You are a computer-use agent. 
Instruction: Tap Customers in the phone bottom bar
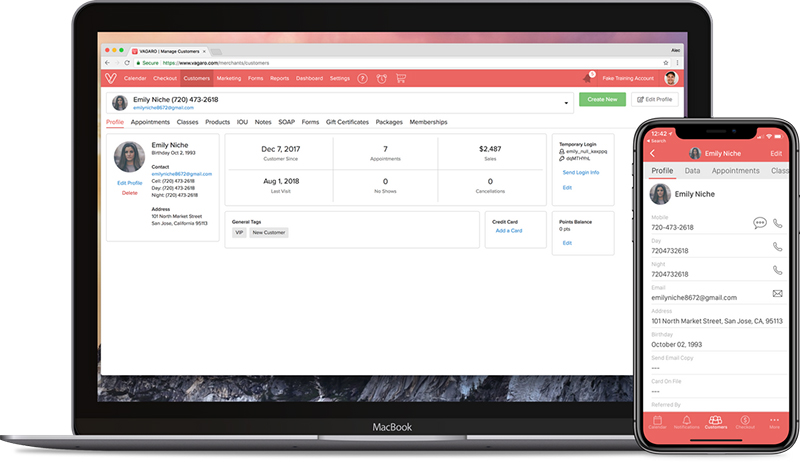(x=716, y=422)
